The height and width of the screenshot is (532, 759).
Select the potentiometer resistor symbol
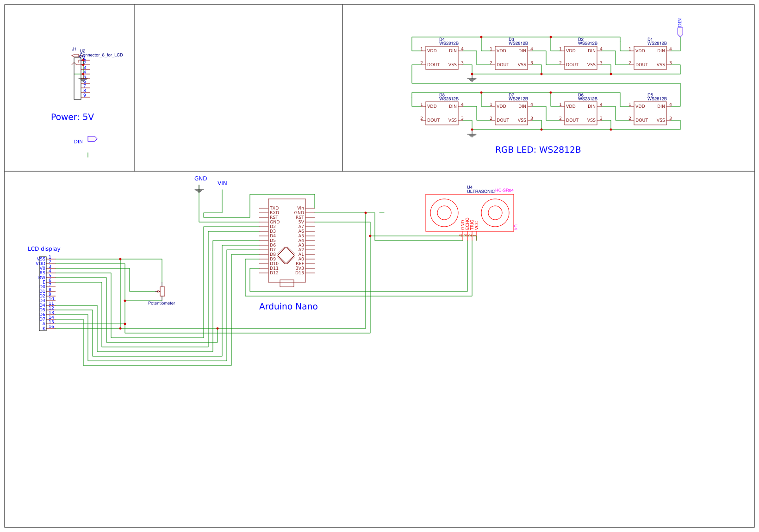tap(162, 291)
